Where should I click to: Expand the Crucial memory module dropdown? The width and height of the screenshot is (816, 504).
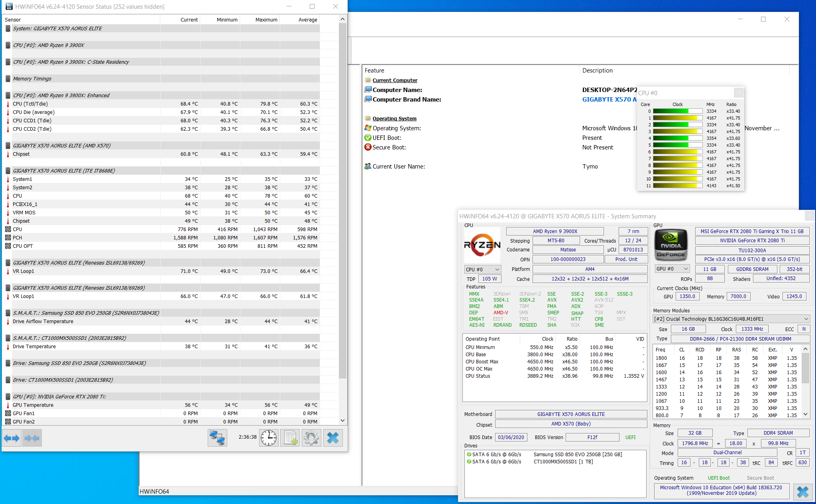click(806, 319)
